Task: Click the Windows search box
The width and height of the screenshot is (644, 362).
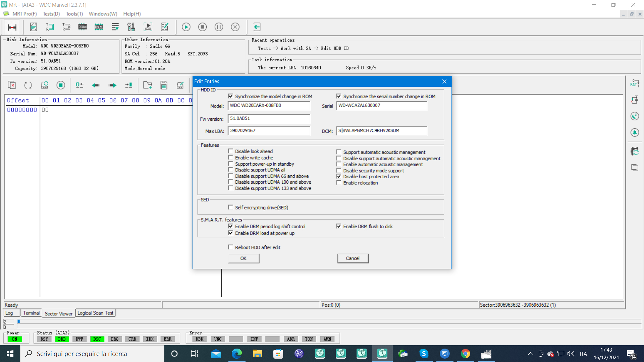Action: 92,354
